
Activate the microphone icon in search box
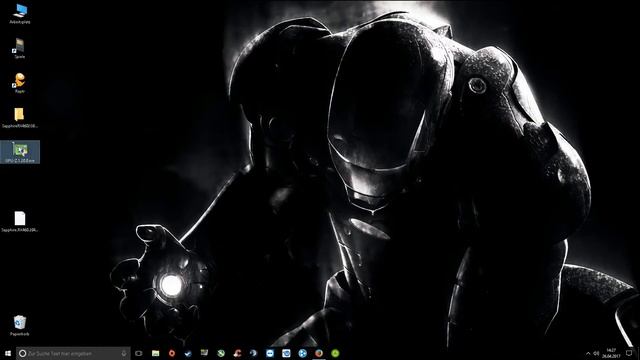point(124,353)
